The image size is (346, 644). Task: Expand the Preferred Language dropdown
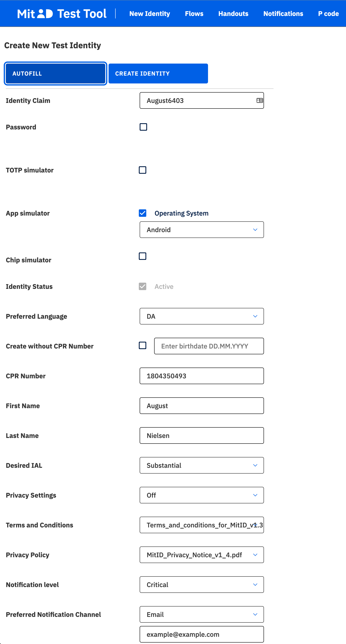201,316
